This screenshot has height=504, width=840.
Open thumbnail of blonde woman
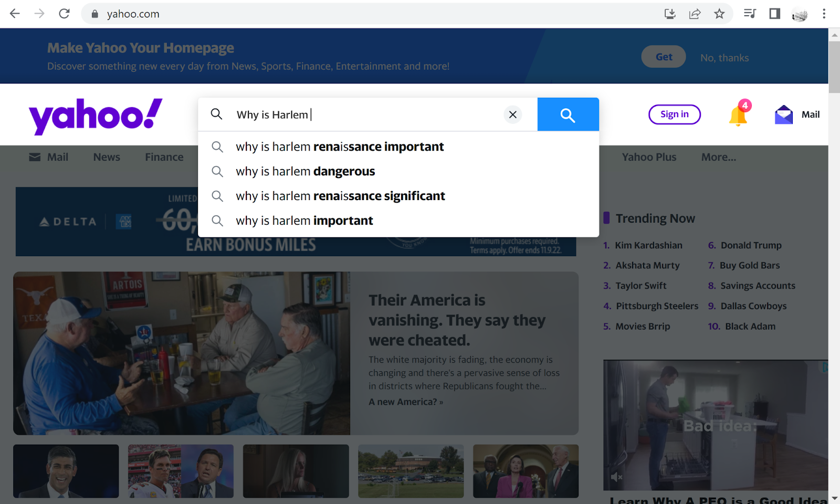pyautogui.click(x=296, y=471)
